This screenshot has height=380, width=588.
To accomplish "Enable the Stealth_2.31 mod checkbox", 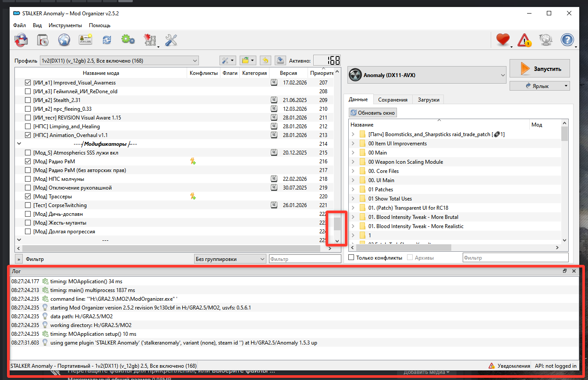I will (x=28, y=100).
